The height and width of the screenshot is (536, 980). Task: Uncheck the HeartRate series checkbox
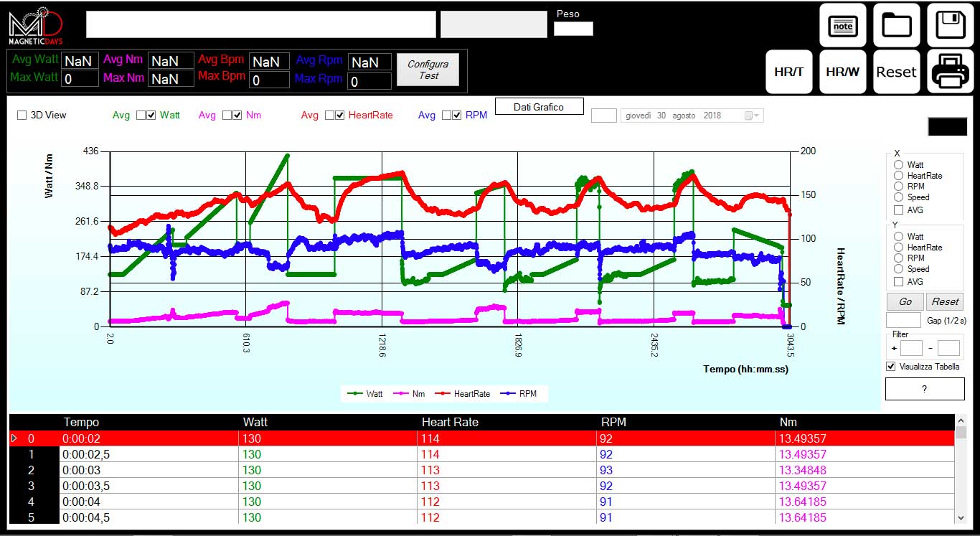(340, 116)
